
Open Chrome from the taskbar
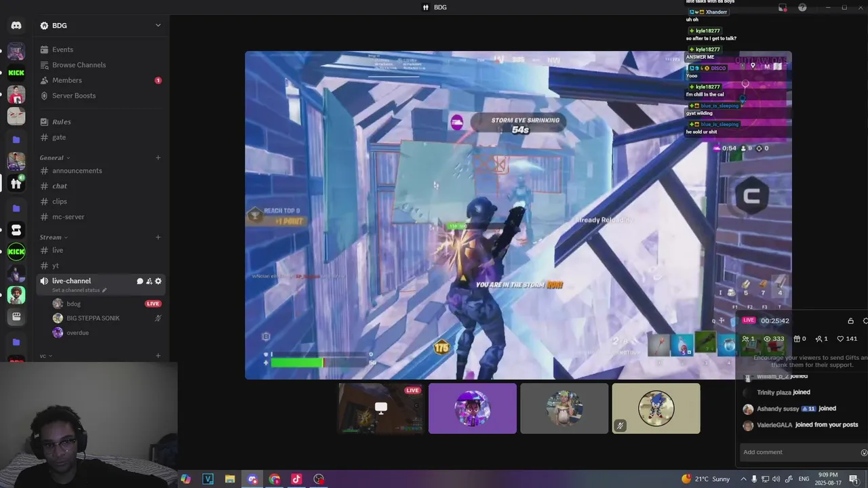(275, 479)
